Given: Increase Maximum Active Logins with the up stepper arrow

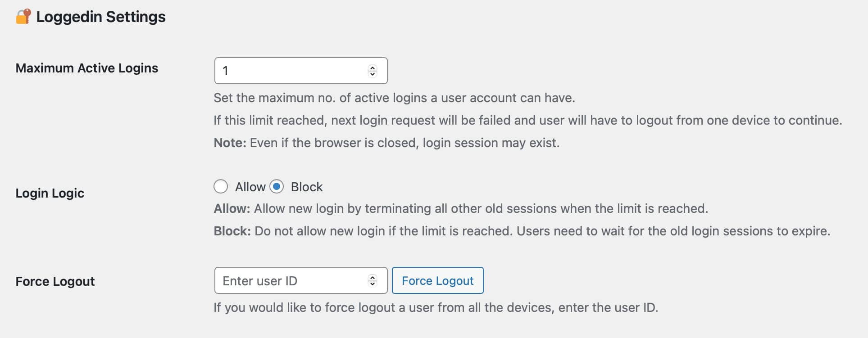Looking at the screenshot, I should click(372, 68).
